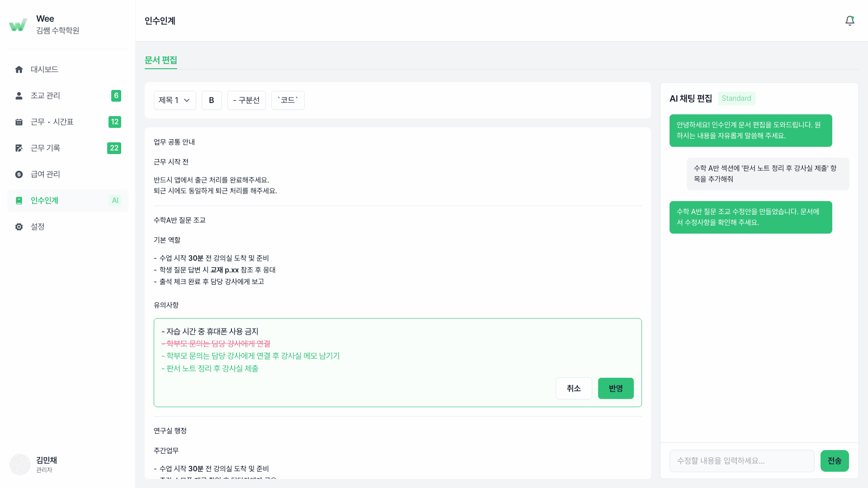Image resolution: width=868 pixels, height=488 pixels.
Task: Click the Wee logo icon
Action: click(x=18, y=24)
